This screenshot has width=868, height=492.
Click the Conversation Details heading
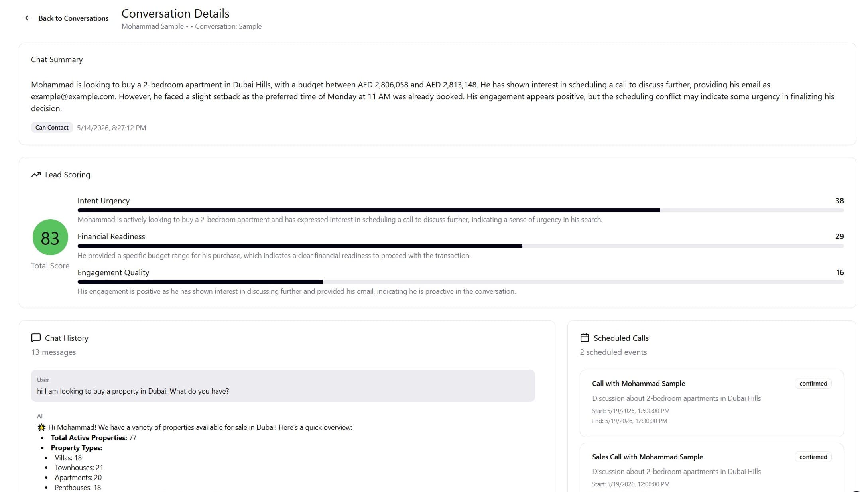175,14
